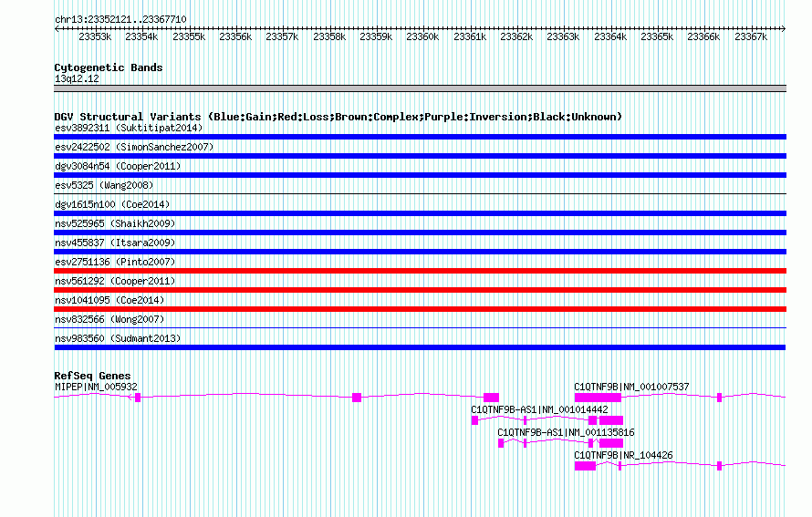Select the red bar under nsv1041095
Image resolution: width=812 pixels, height=517 pixels.
[x=420, y=309]
